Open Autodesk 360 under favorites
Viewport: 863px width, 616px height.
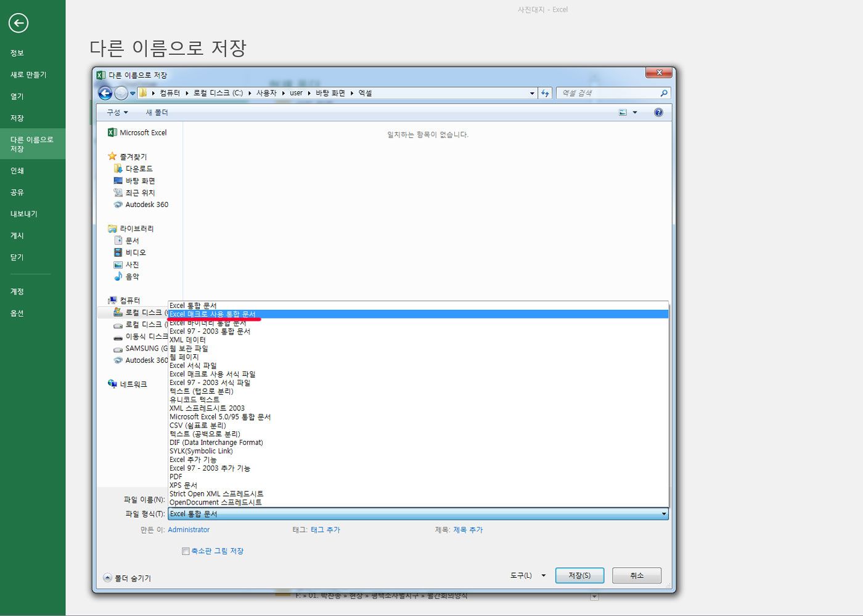pos(141,205)
